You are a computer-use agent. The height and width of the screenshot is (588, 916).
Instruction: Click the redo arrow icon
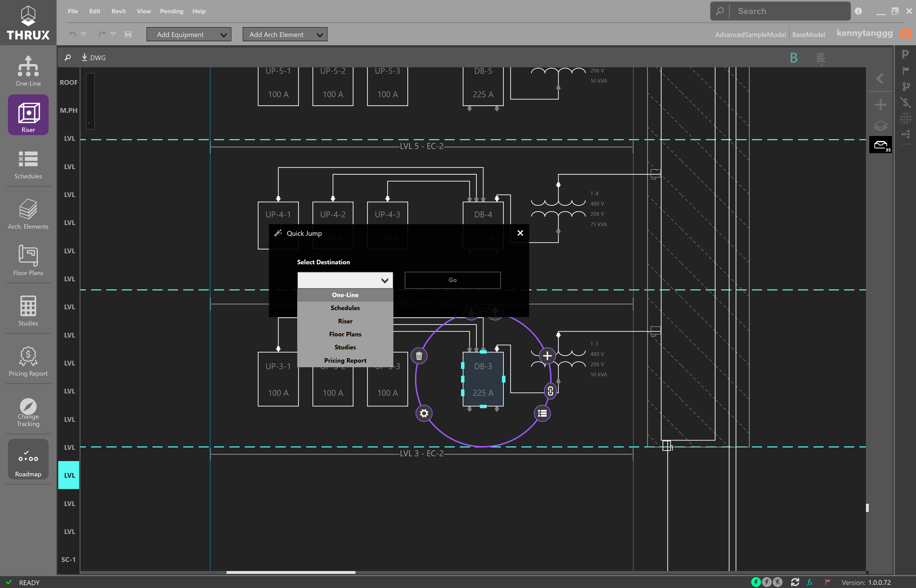[x=102, y=34]
